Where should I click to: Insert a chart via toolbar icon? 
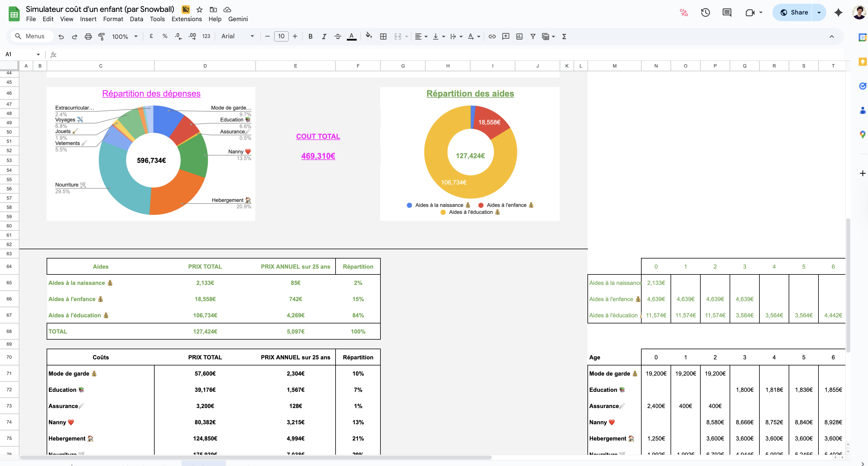(x=519, y=37)
